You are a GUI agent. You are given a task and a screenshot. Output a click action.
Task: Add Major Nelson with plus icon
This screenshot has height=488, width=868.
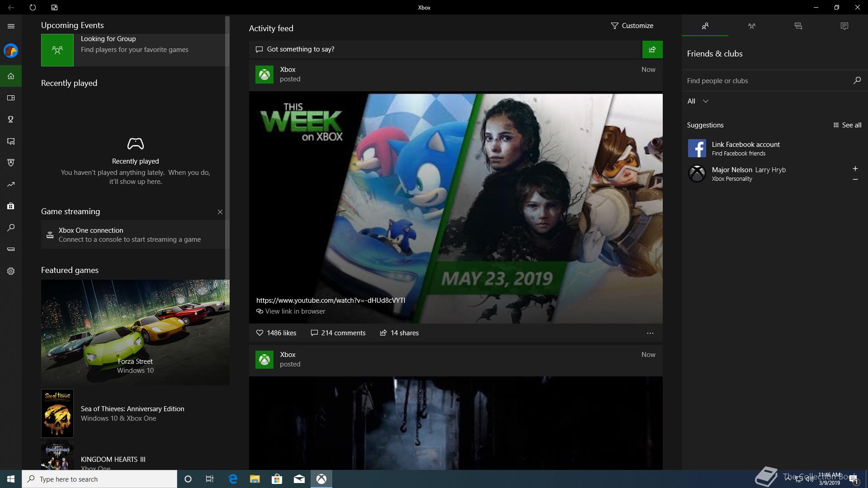[855, 169]
